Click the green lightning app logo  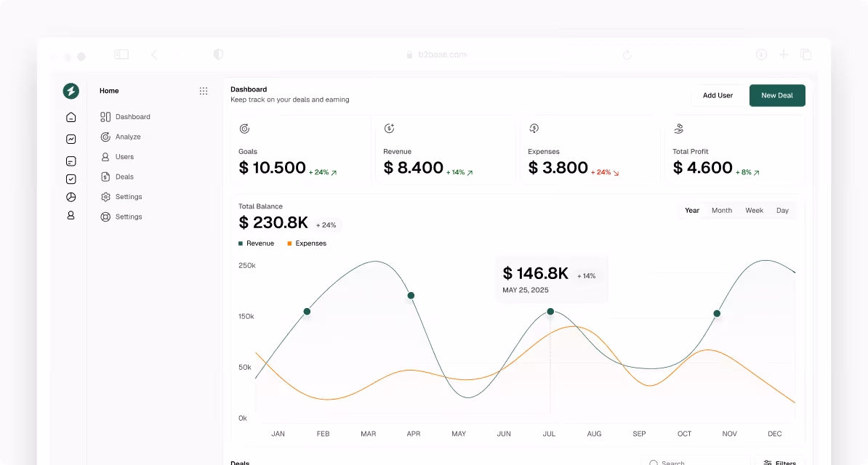click(71, 90)
